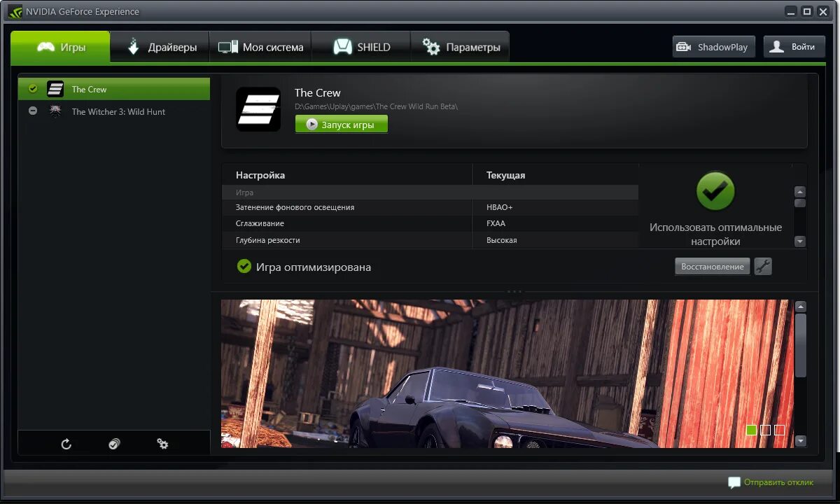The image size is (840, 504).
Task: Screenshot panel scroll down arrow
Action: pos(801,441)
